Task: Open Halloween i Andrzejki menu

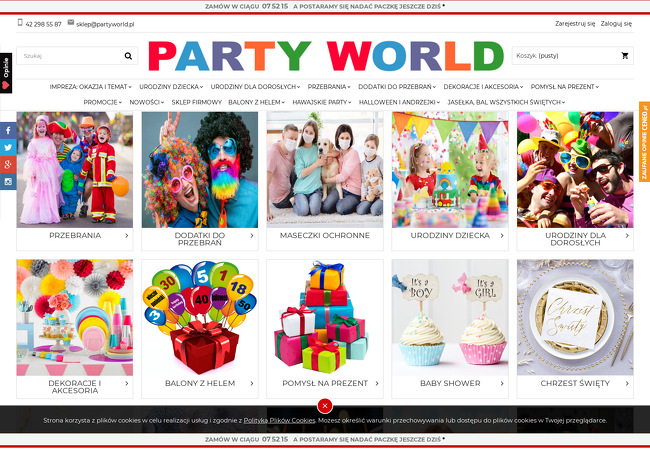Action: tap(399, 102)
